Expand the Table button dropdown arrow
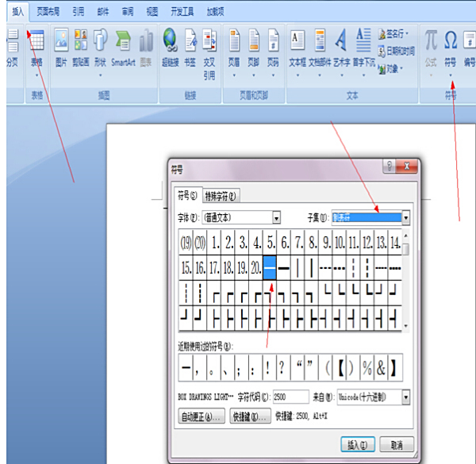This screenshot has width=476, height=464. (x=36, y=75)
